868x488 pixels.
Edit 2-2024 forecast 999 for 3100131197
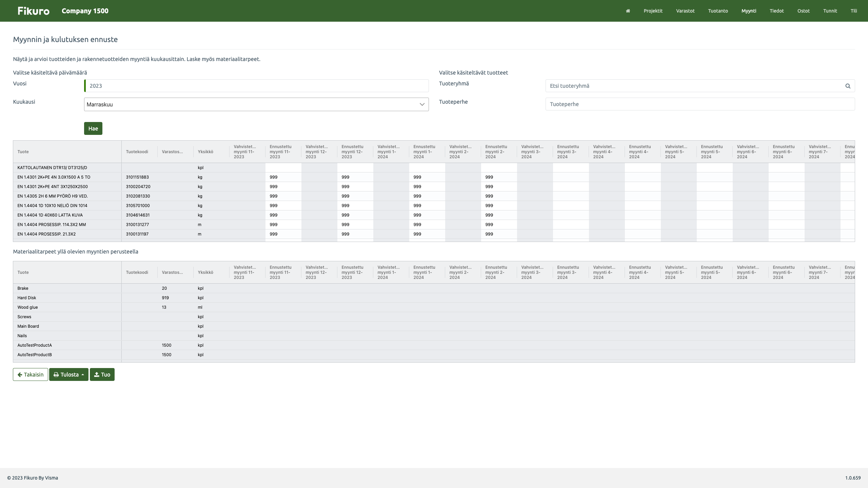coord(499,234)
